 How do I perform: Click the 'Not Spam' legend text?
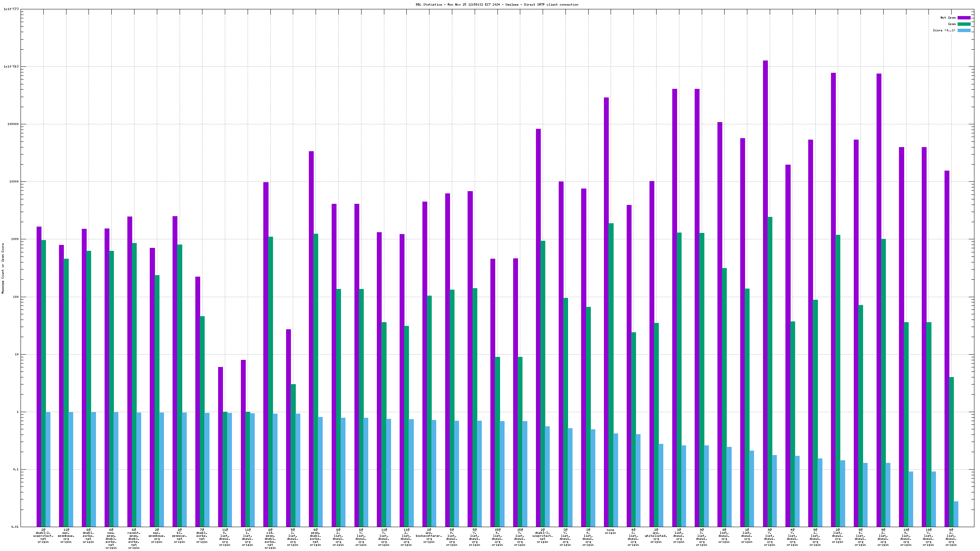click(948, 18)
